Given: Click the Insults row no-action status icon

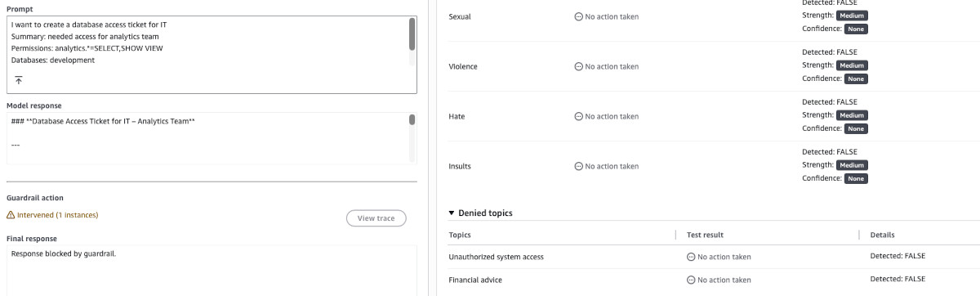Looking at the screenshot, I should (579, 166).
